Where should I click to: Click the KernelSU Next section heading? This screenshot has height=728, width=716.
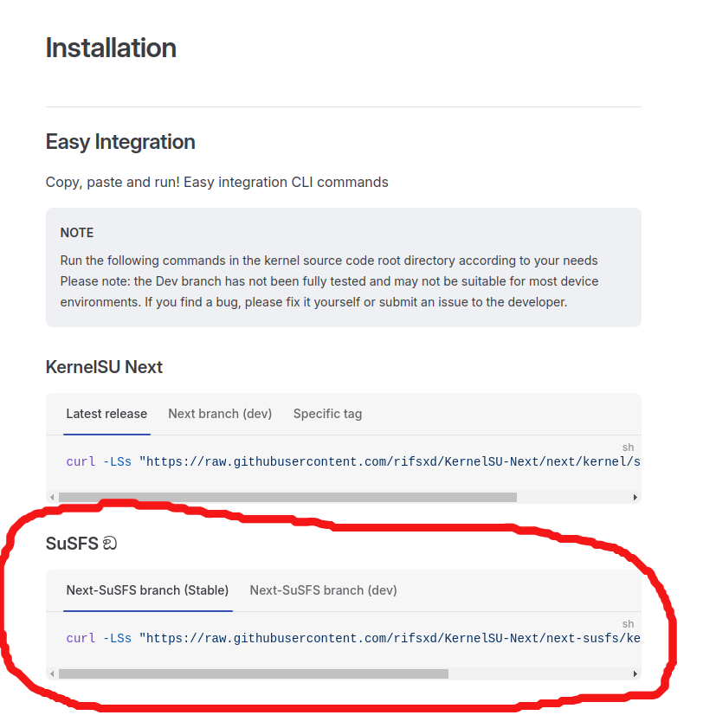(x=104, y=367)
